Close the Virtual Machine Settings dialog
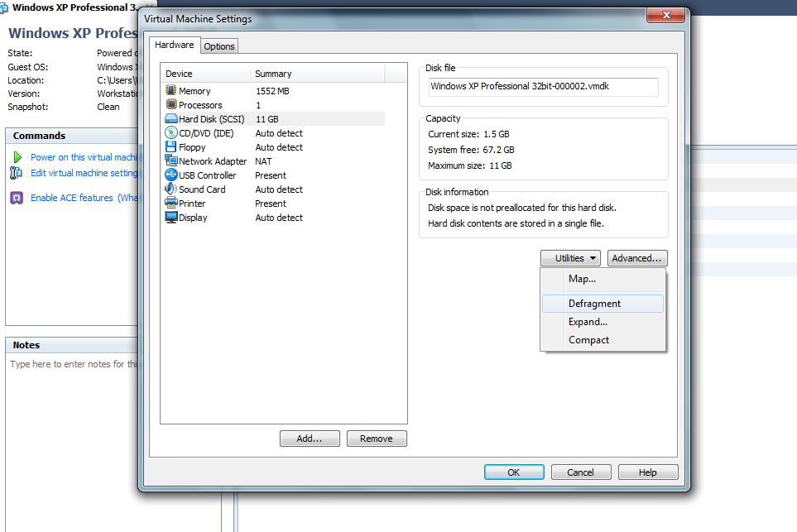The image size is (797, 532). pos(666,15)
